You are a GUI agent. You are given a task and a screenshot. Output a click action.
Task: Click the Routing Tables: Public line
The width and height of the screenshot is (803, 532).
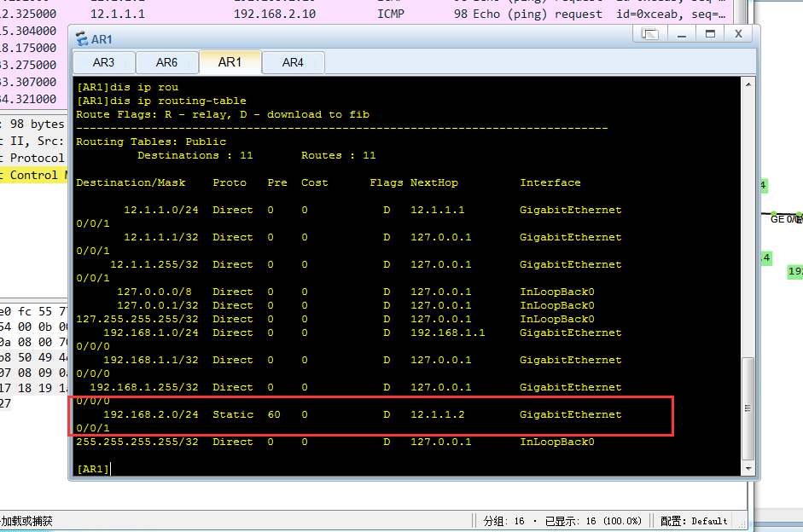(151, 142)
